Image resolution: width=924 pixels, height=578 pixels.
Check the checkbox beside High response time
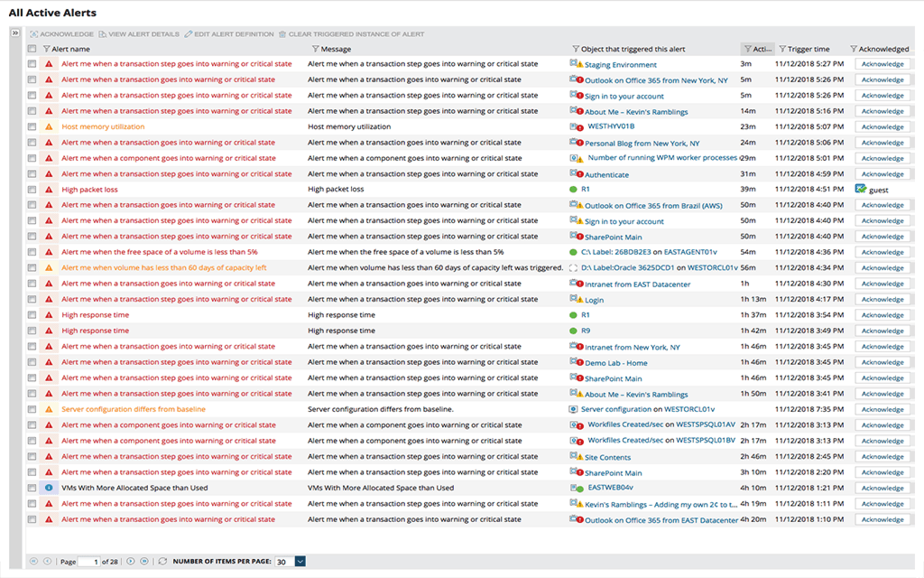coord(30,314)
